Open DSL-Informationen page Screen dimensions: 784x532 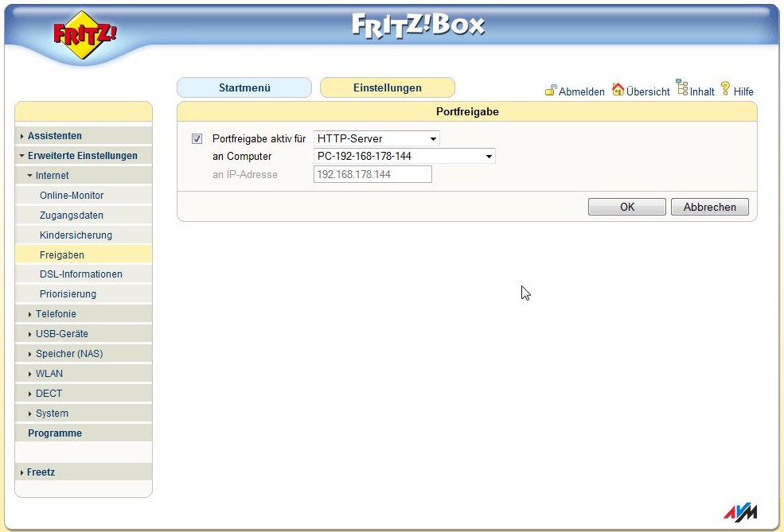[x=84, y=274]
